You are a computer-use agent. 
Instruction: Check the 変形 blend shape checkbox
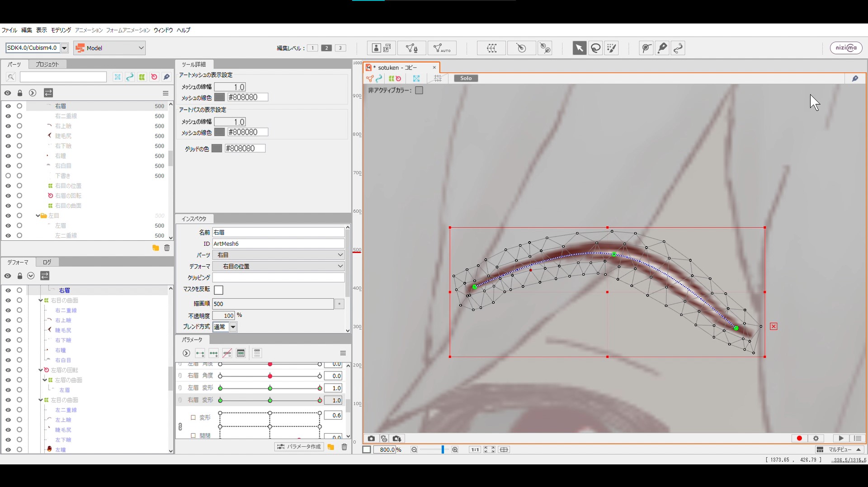click(193, 417)
